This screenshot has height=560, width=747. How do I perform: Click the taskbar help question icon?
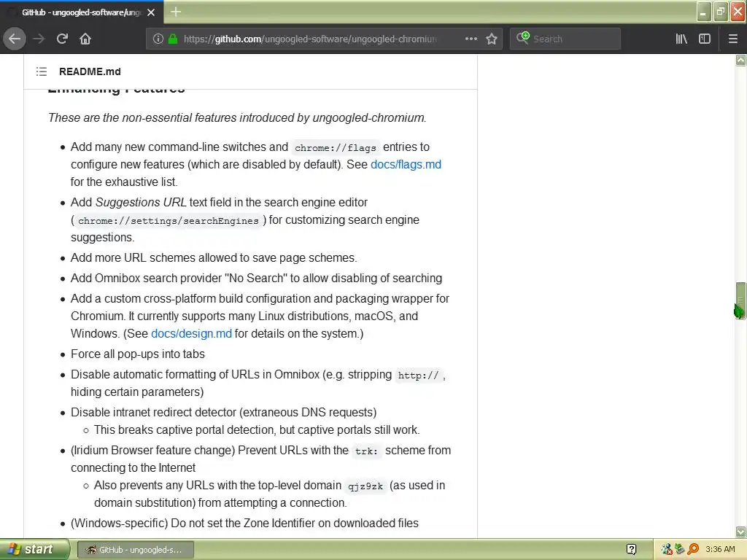(x=631, y=549)
